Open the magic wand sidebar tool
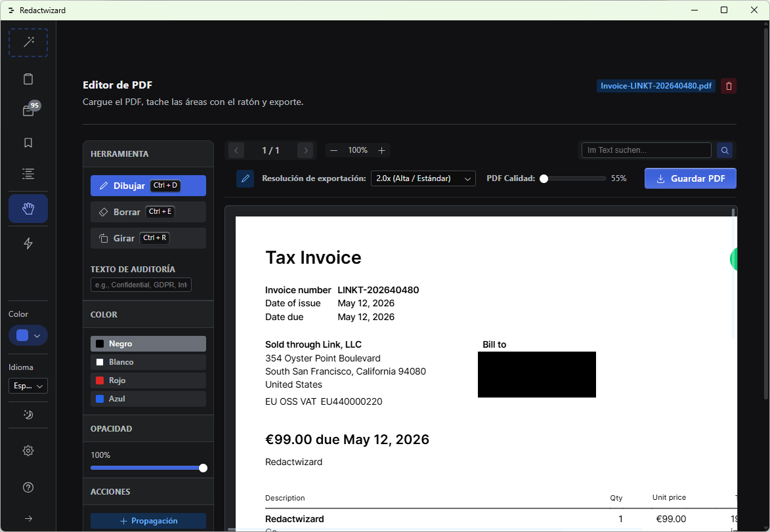770x532 pixels. pyautogui.click(x=28, y=42)
